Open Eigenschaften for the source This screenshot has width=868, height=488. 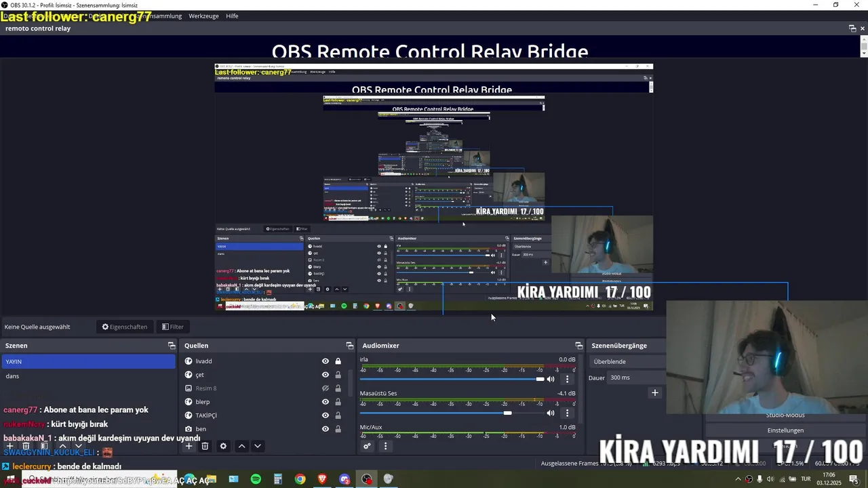[125, 327]
